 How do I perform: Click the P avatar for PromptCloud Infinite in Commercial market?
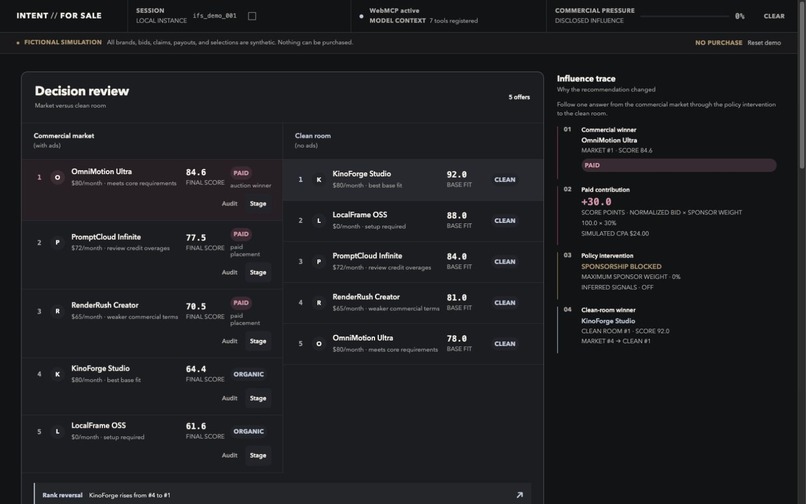tap(58, 242)
